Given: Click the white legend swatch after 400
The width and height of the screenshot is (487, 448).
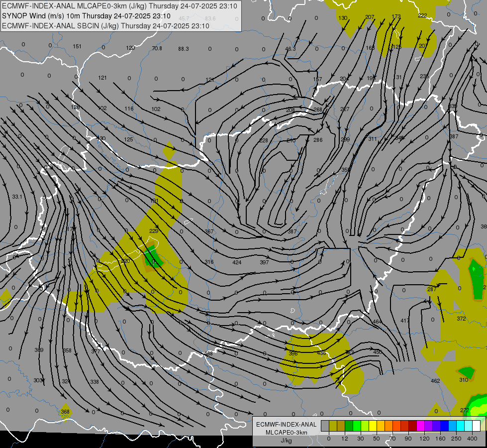Looking at the screenshot, I should tap(476, 426).
